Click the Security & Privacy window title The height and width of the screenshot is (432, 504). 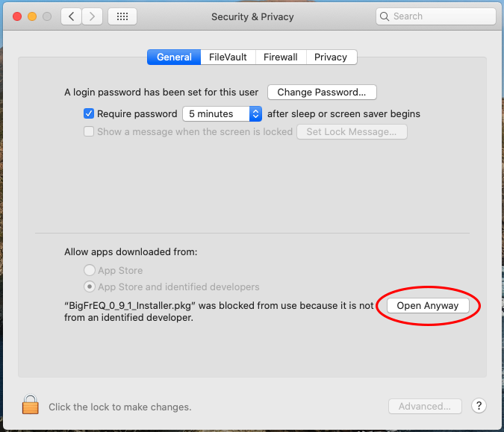click(252, 16)
